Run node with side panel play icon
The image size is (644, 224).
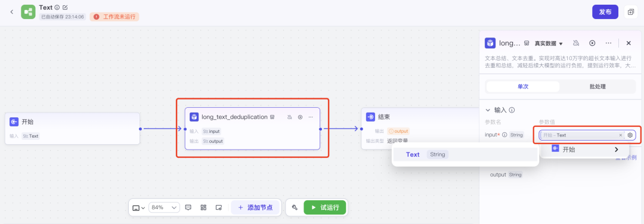(592, 43)
